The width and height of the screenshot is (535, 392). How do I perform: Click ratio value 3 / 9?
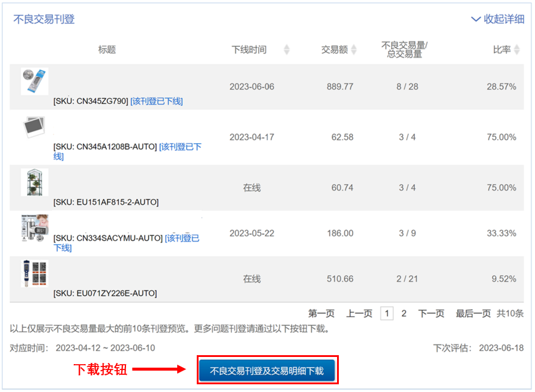(x=407, y=233)
